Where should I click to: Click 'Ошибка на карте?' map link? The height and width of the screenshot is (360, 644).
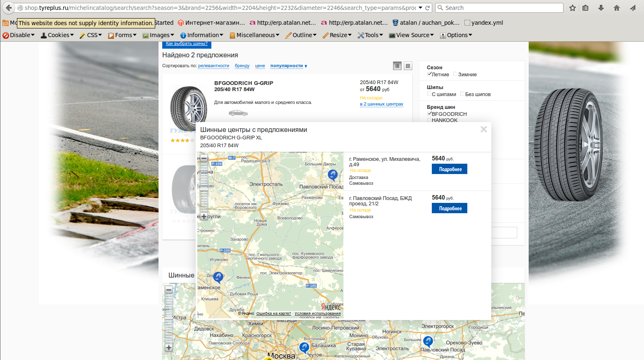click(x=274, y=313)
